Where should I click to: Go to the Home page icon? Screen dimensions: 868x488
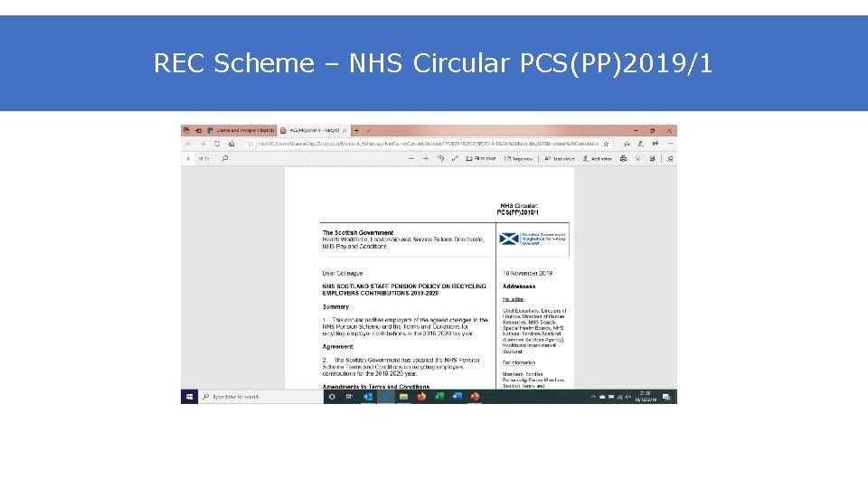point(231,144)
